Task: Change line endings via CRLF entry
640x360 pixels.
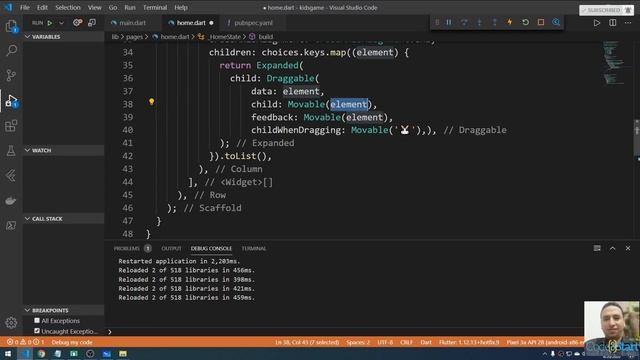Action: pyautogui.click(x=407, y=342)
